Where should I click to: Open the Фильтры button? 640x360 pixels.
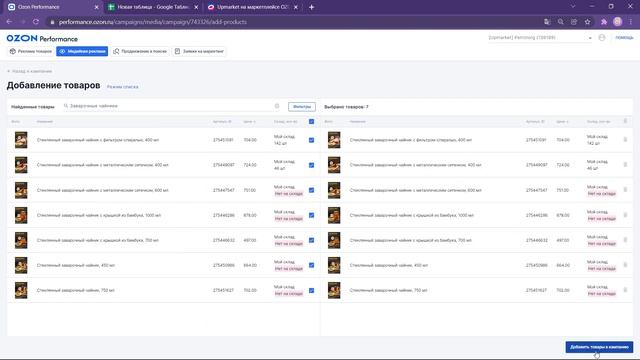(302, 107)
